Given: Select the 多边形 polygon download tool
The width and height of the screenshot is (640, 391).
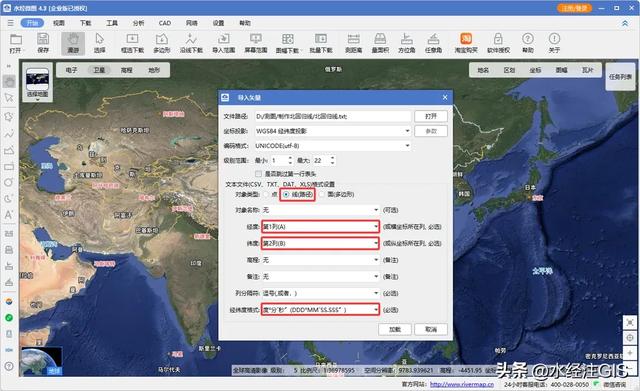Looking at the screenshot, I should 162,43.
